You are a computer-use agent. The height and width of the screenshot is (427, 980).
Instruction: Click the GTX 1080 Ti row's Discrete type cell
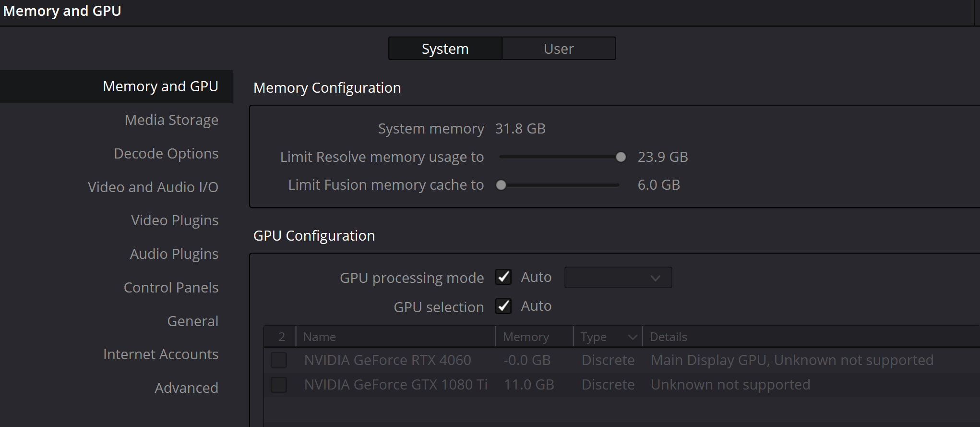tap(608, 385)
